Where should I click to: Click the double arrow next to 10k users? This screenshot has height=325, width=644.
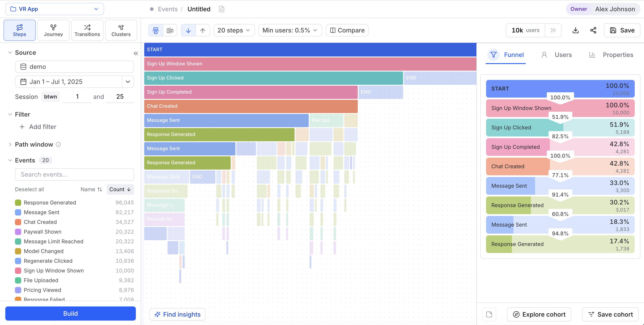[553, 30]
